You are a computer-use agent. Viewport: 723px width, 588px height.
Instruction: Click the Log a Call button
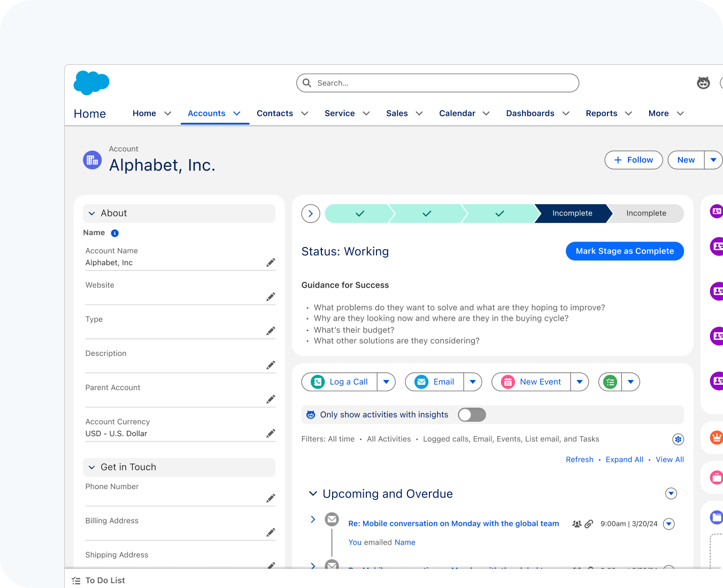coord(340,382)
